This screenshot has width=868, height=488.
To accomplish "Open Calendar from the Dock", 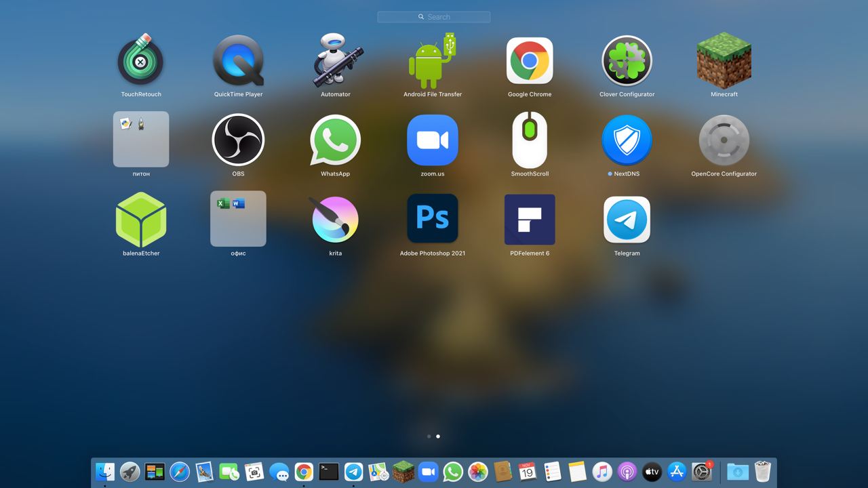I will click(528, 472).
